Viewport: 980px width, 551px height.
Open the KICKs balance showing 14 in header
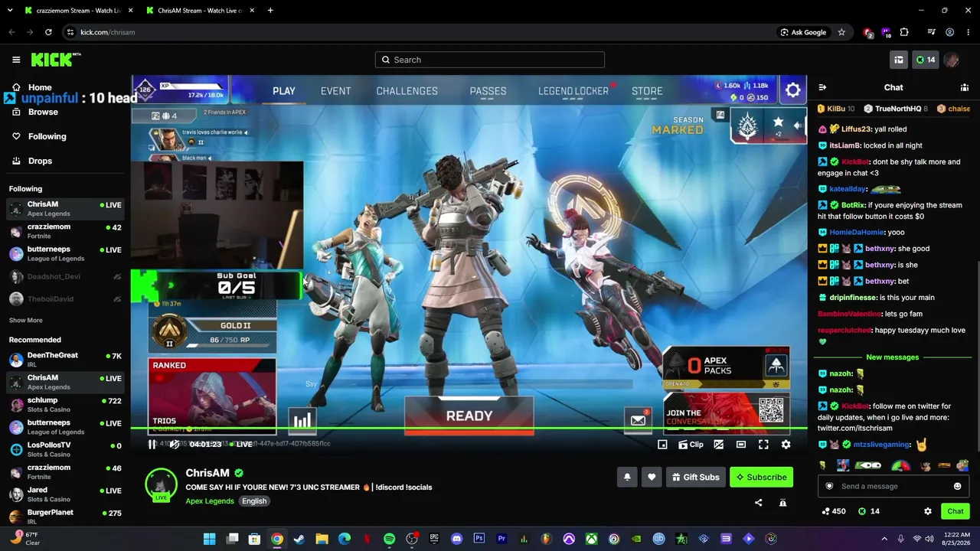tap(926, 60)
